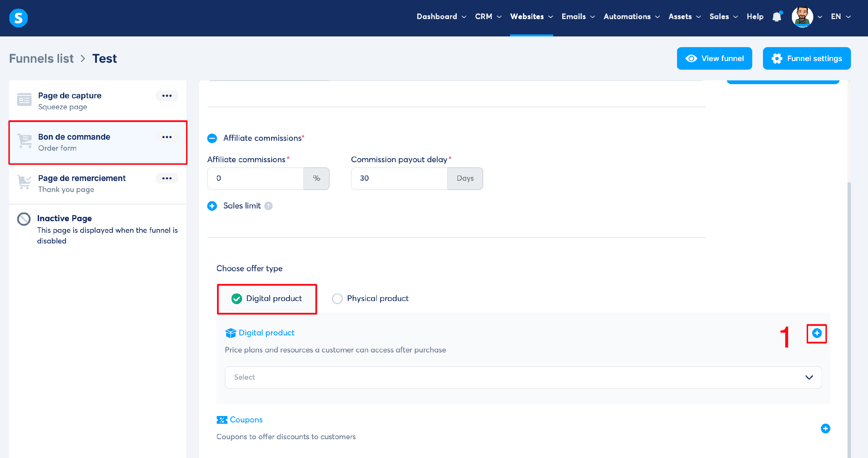Screen dimensions: 868x458
Task: Open options menu for Page de remerciement
Action: 167,178
